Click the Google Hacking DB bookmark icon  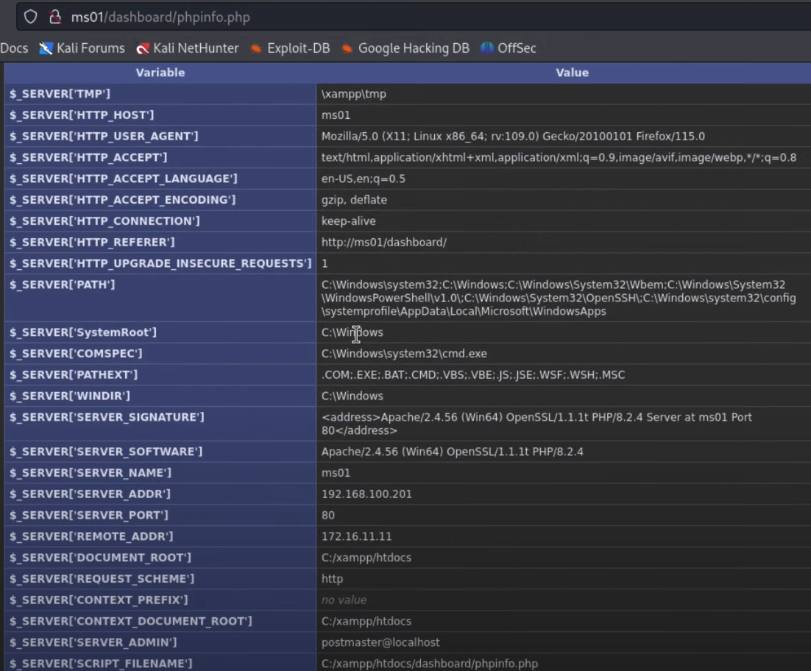pos(347,48)
